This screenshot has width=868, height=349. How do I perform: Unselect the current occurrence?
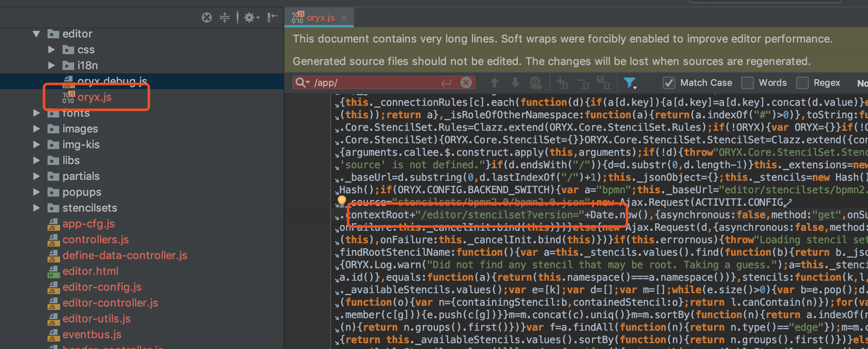583,83
